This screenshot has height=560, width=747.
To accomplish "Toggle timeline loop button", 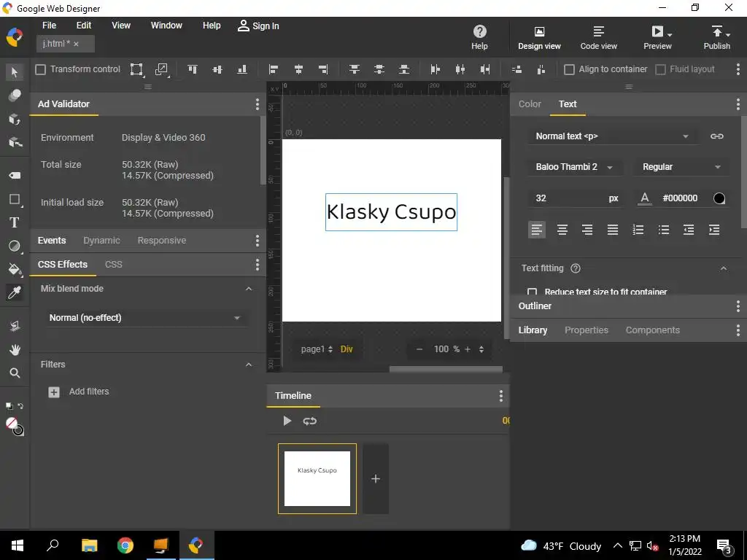I will (x=309, y=421).
